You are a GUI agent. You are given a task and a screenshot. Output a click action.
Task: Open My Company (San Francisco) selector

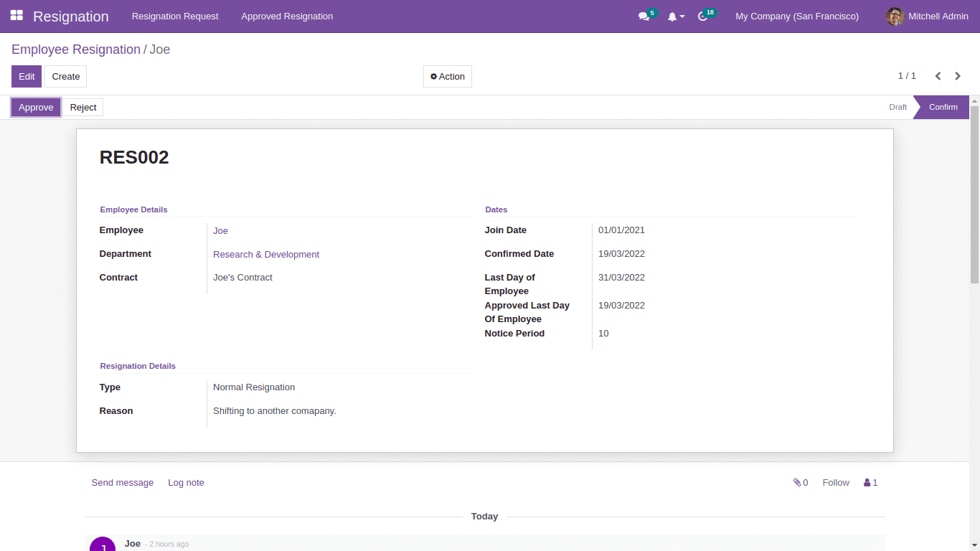click(796, 16)
